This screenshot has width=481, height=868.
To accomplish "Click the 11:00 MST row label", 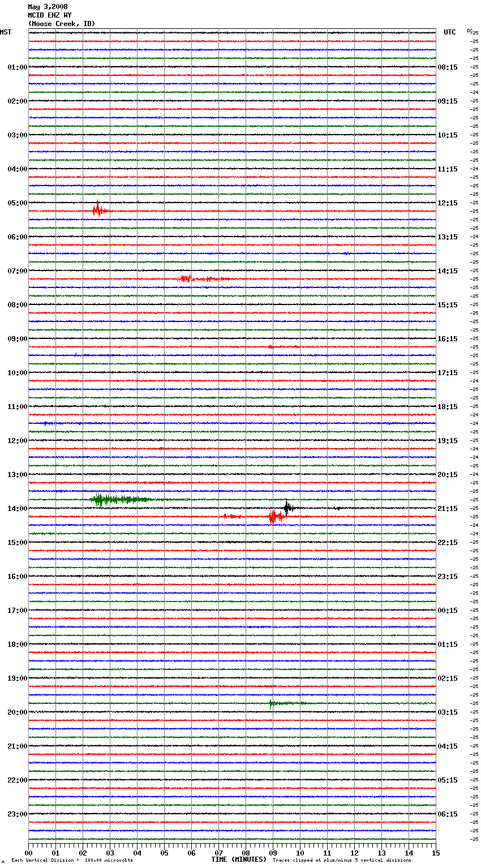I will click(x=18, y=407).
